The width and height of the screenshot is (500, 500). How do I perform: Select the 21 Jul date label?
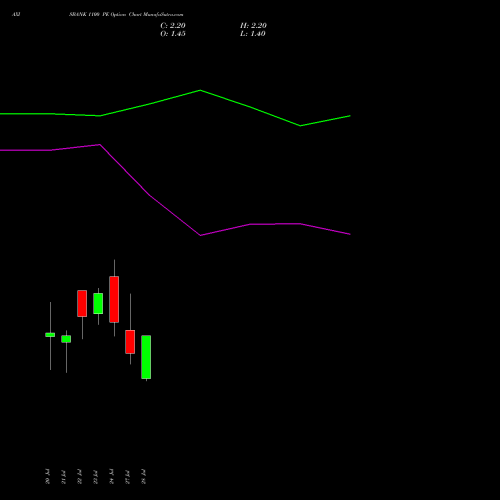pos(64,477)
